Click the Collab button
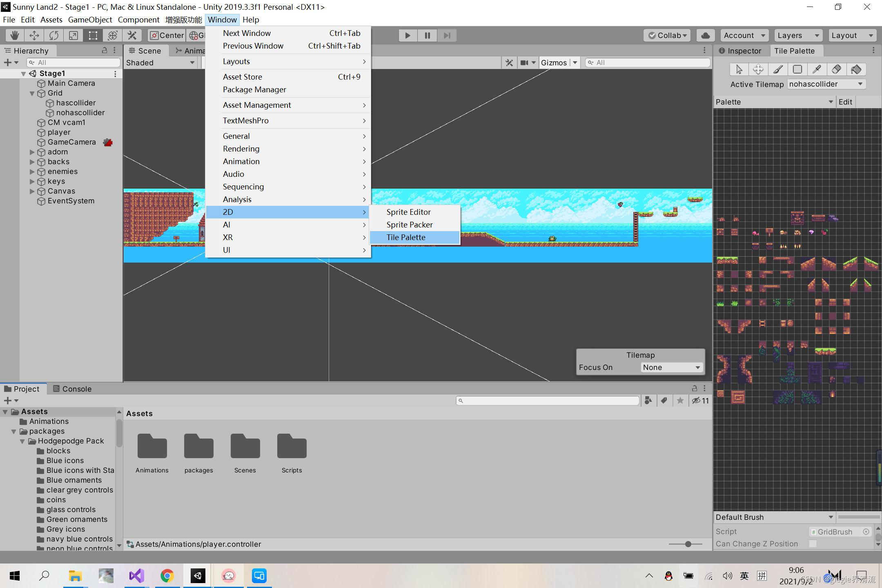The image size is (882, 588). (x=668, y=36)
